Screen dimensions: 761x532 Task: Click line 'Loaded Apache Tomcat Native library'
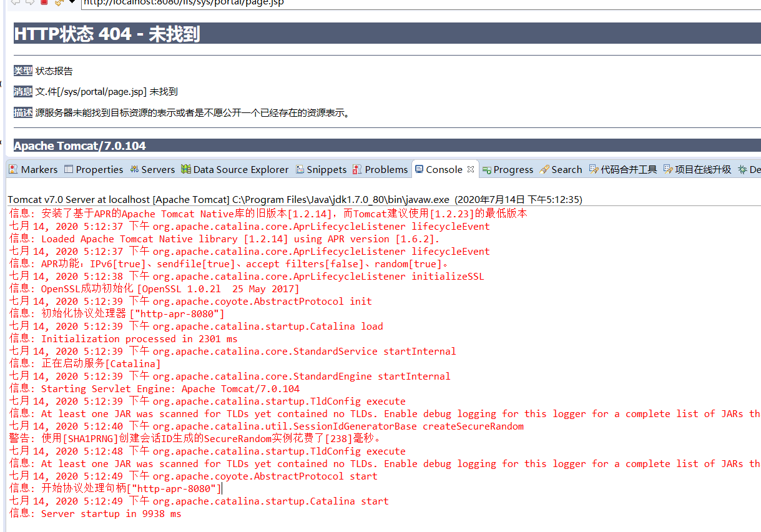pos(225,239)
